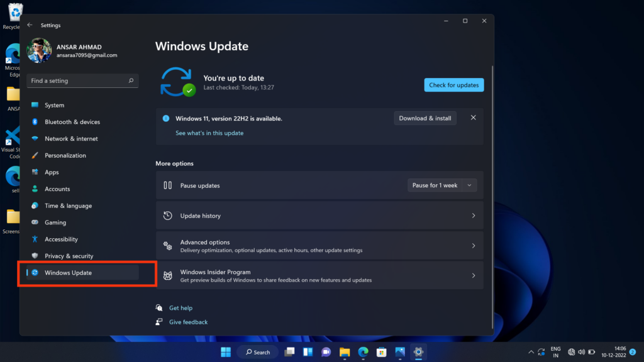Expand the pause duration dropdown arrow
The width and height of the screenshot is (644, 362).
pos(469,185)
